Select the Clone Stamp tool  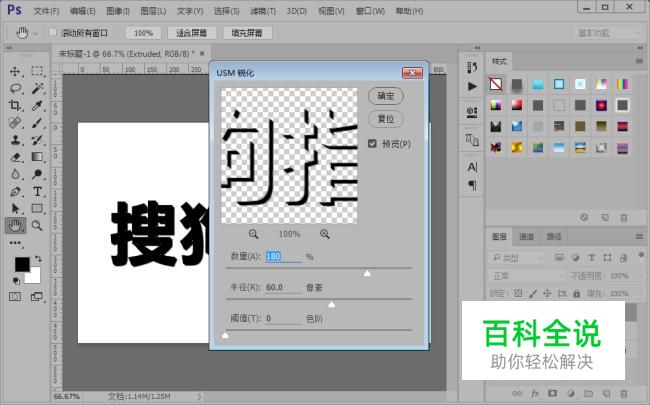(x=15, y=140)
